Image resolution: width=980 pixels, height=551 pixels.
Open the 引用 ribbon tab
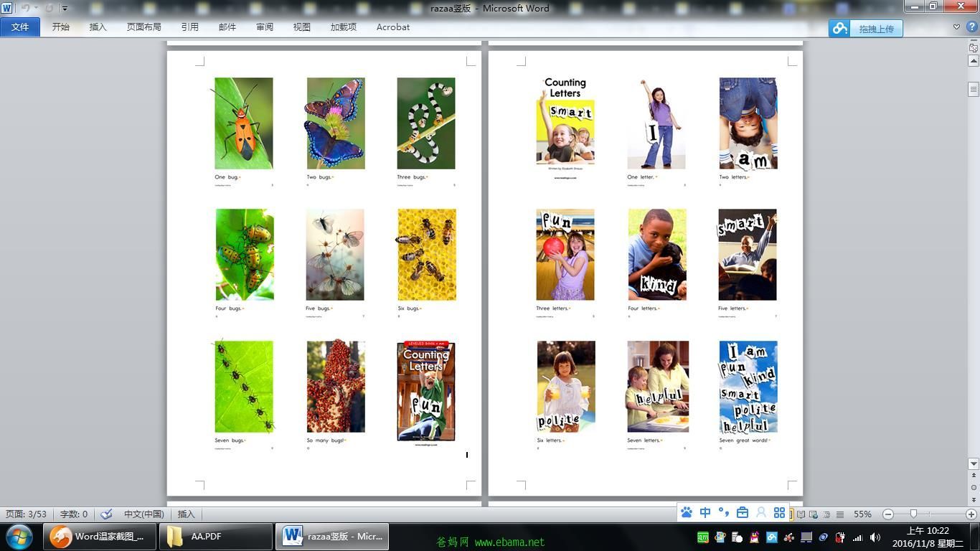click(190, 27)
